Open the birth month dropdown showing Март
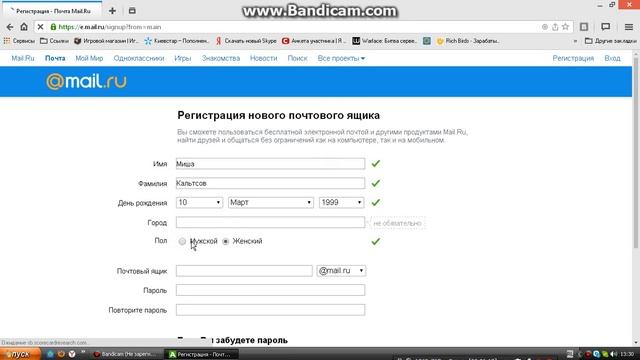Screen dimensions: 640x360 pos(271,202)
